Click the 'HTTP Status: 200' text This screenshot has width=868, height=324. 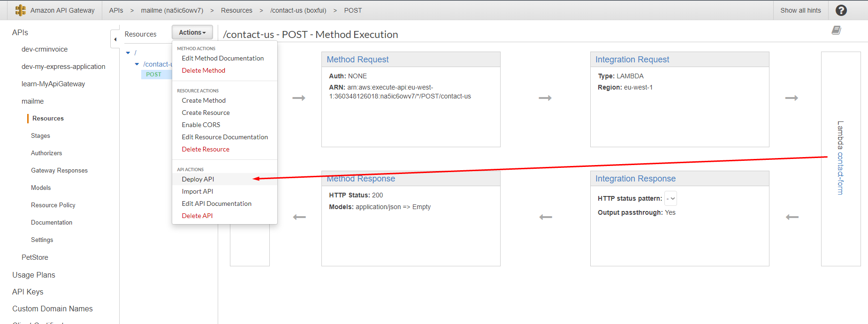[x=356, y=195]
